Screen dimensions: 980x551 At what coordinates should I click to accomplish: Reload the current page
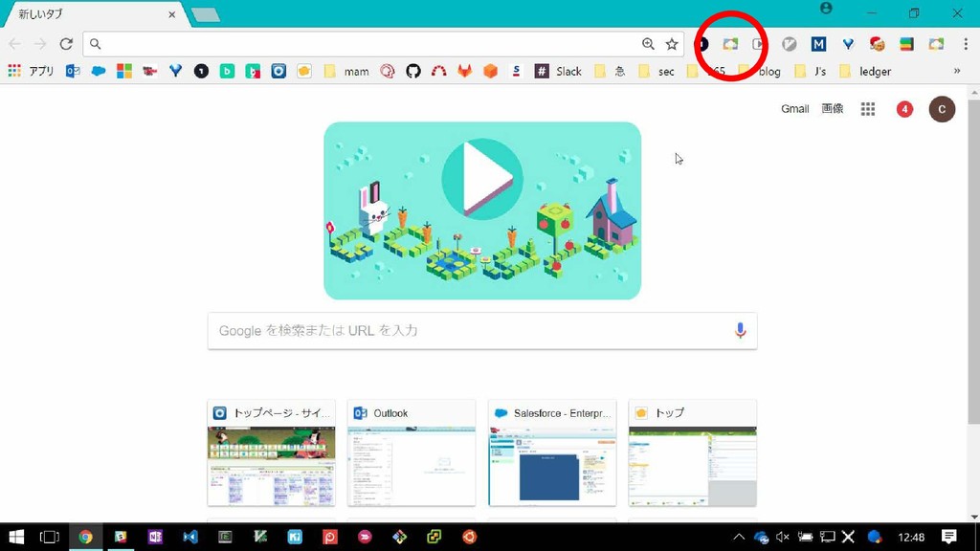[66, 44]
